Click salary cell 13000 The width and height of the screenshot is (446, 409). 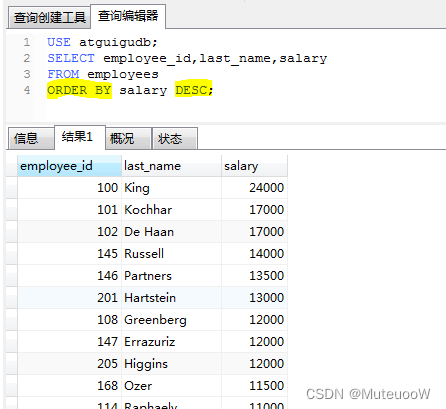[x=254, y=298]
